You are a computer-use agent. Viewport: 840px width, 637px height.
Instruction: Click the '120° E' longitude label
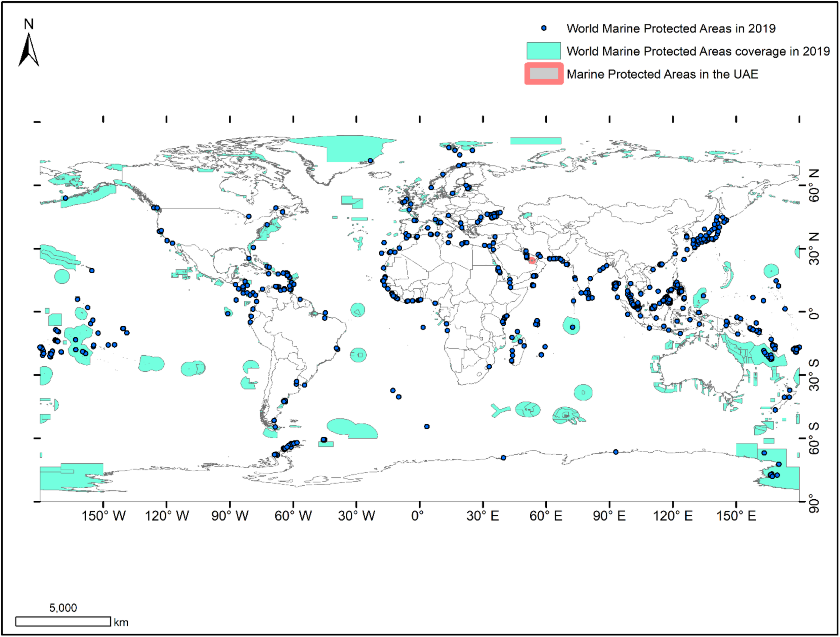pyautogui.click(x=673, y=516)
